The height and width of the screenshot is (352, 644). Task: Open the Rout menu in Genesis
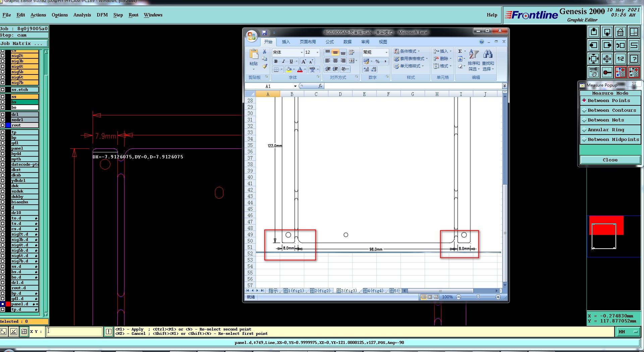click(x=133, y=15)
